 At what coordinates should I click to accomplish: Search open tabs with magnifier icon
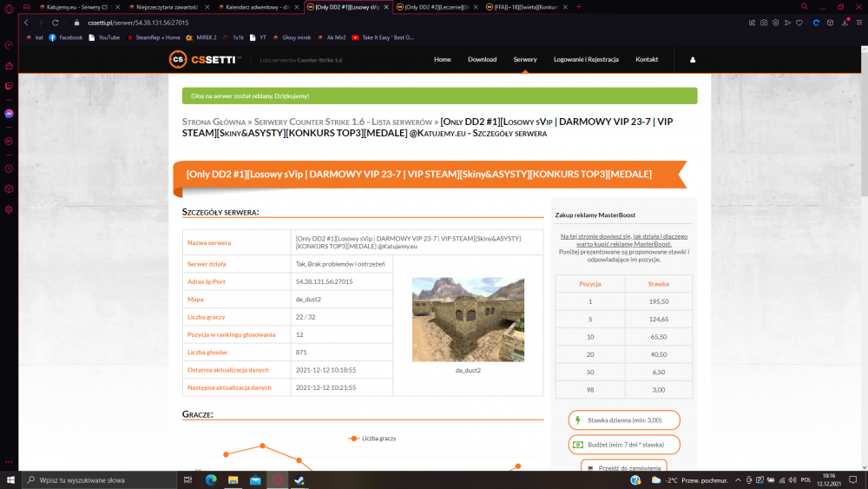point(805,7)
